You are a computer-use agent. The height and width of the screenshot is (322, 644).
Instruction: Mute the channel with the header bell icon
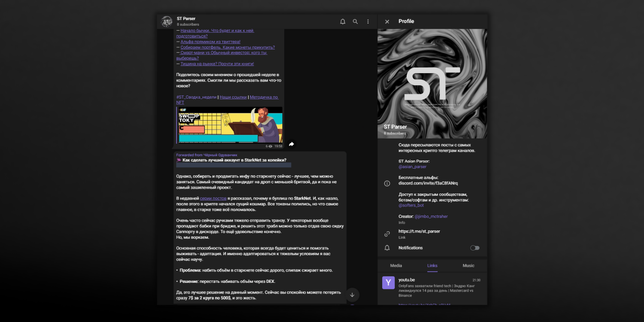coord(343,21)
